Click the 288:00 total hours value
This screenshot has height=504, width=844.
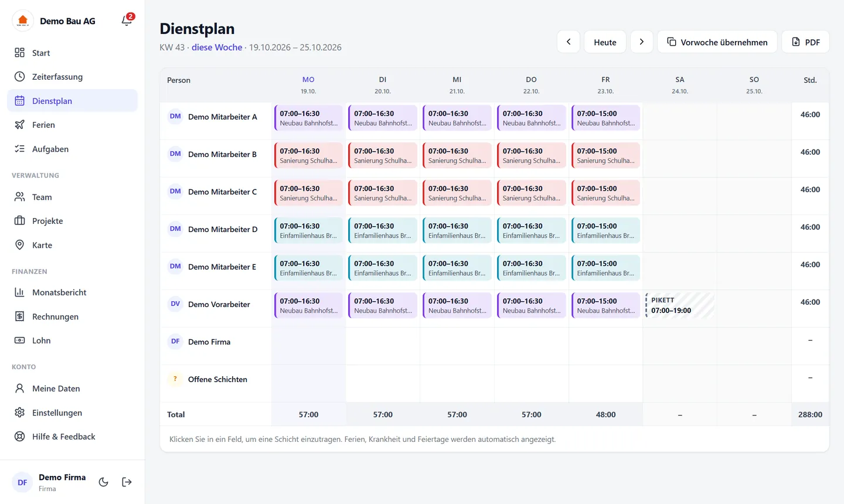click(810, 414)
